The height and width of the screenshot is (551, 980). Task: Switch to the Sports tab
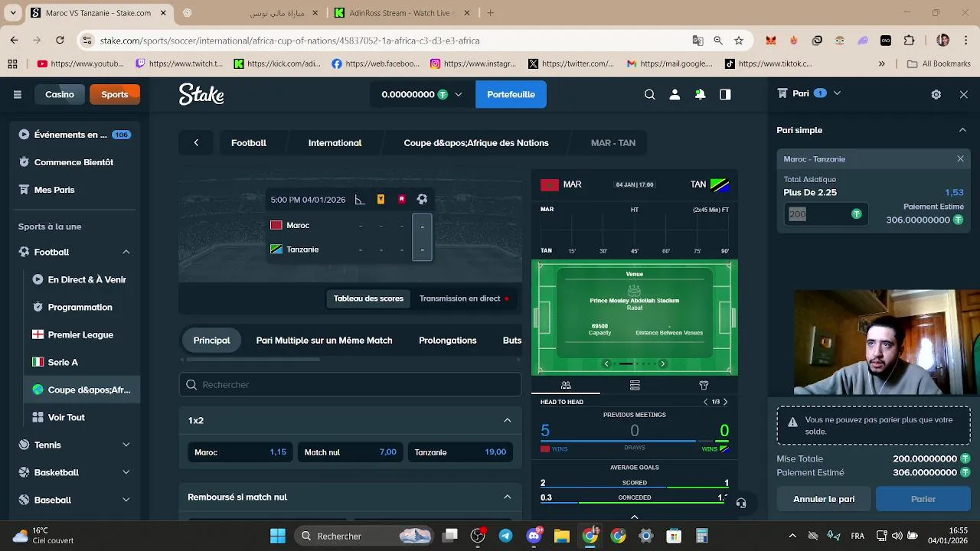click(115, 94)
